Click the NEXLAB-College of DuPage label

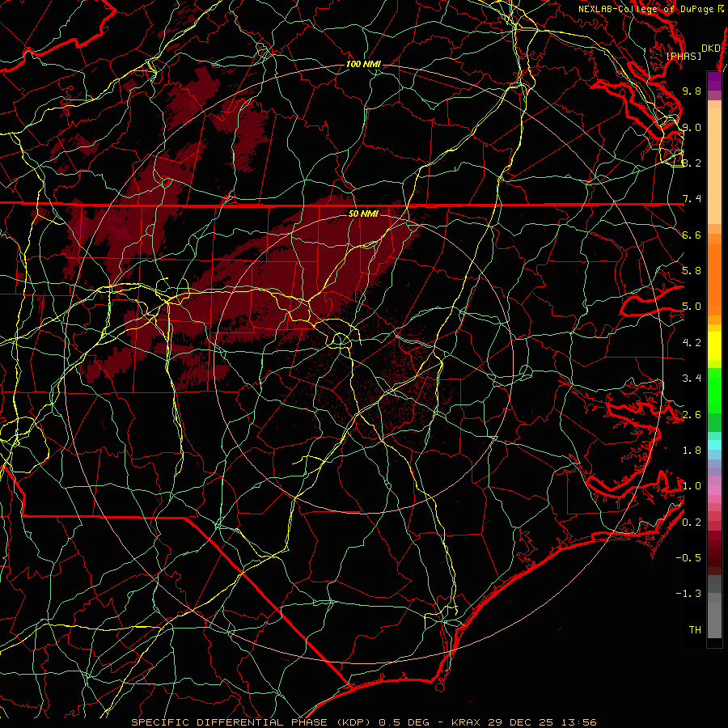pos(651,9)
